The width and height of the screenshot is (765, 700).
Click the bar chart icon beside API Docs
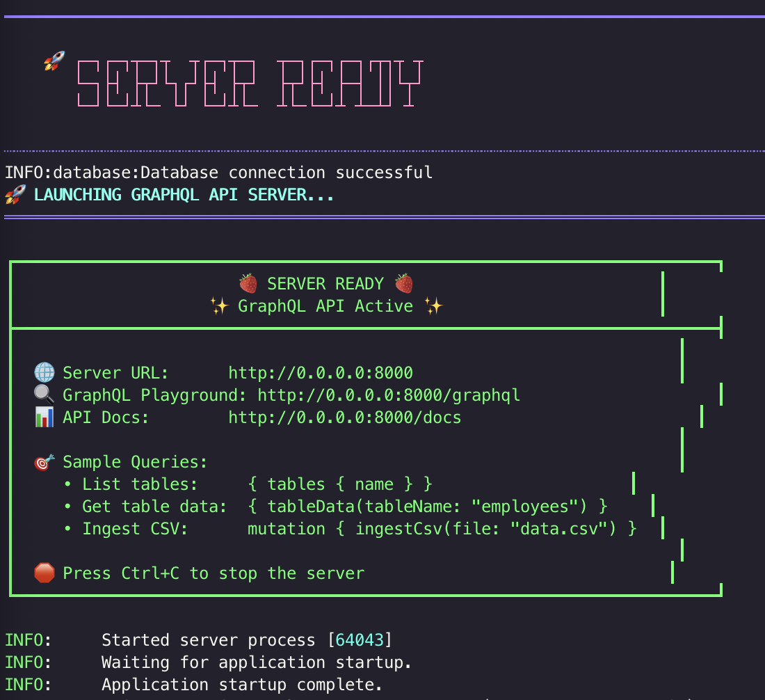(x=45, y=417)
